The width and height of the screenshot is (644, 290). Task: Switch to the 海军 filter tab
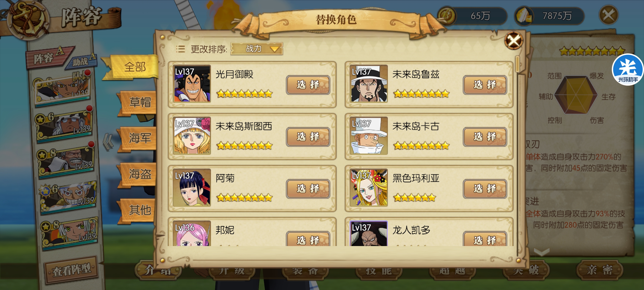click(x=138, y=138)
